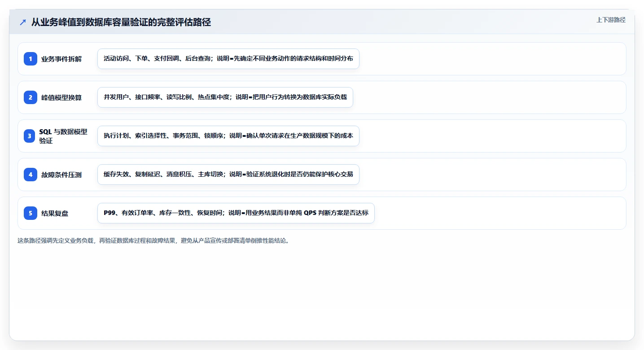Select step number badge 1
The width and height of the screenshot is (644, 350).
[x=31, y=59]
